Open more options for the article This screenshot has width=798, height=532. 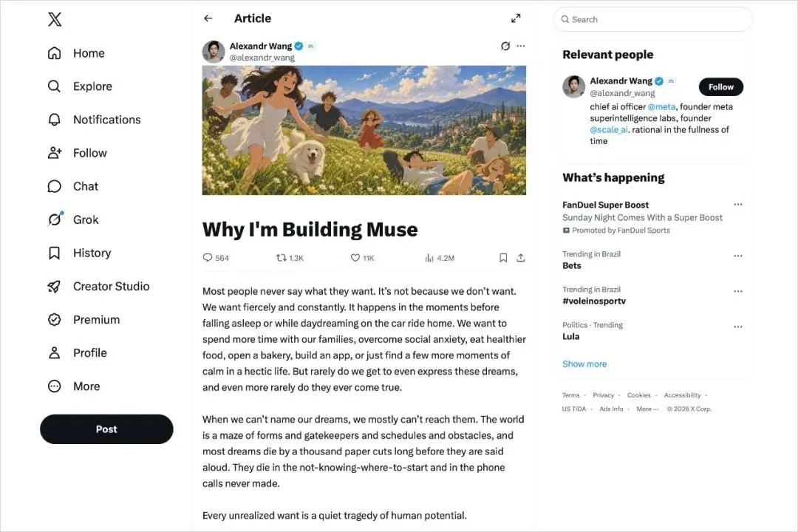(521, 46)
